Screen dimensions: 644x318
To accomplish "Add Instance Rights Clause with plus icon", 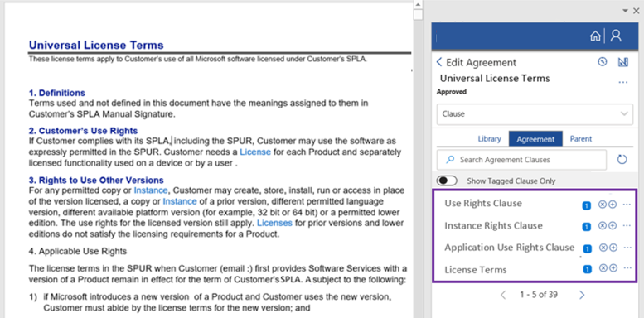I will (x=613, y=225).
